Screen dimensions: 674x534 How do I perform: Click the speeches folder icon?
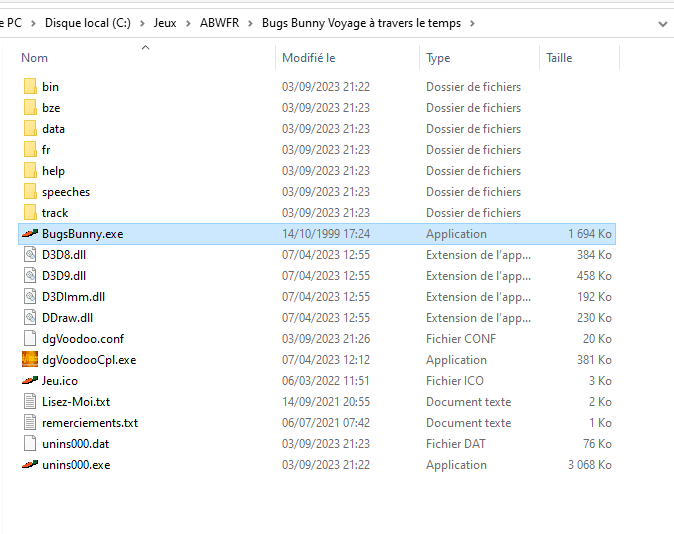tap(30, 192)
